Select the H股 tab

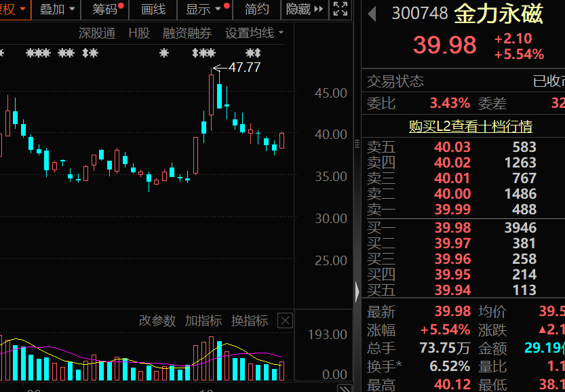point(138,32)
